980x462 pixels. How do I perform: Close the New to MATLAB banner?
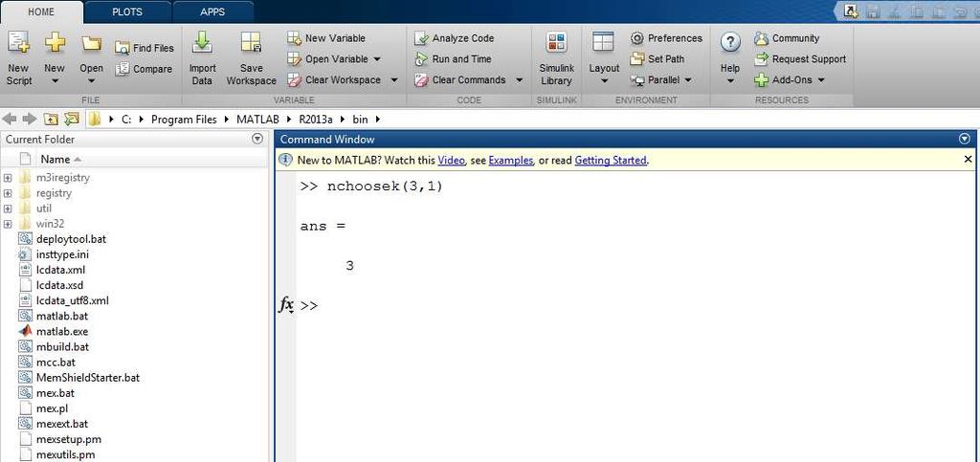[x=969, y=160]
